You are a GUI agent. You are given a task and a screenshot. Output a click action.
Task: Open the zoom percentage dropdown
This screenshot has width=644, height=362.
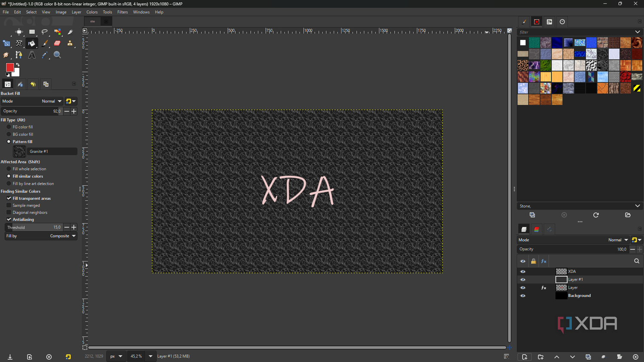coord(150,356)
